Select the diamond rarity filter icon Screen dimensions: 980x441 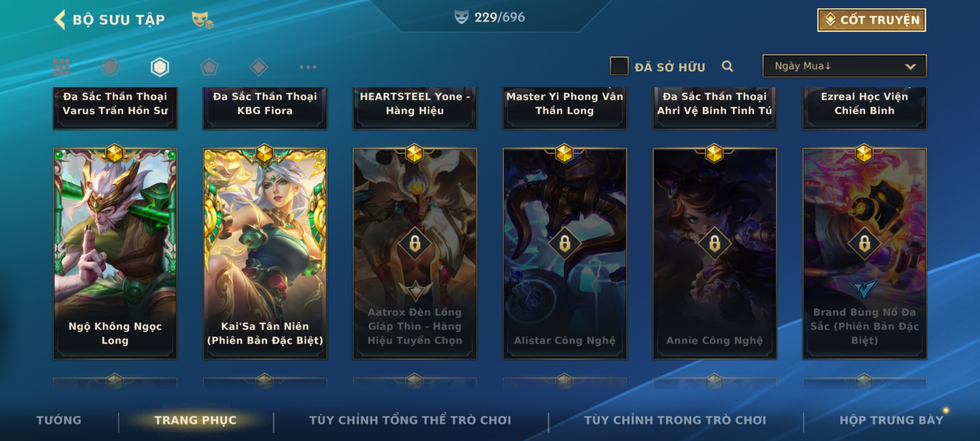click(x=258, y=67)
